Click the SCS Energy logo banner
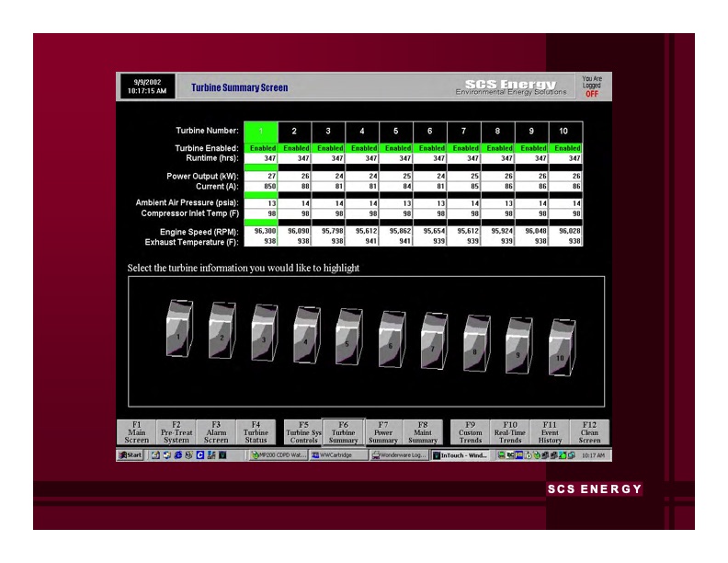This screenshot has width=728, height=563. (511, 86)
